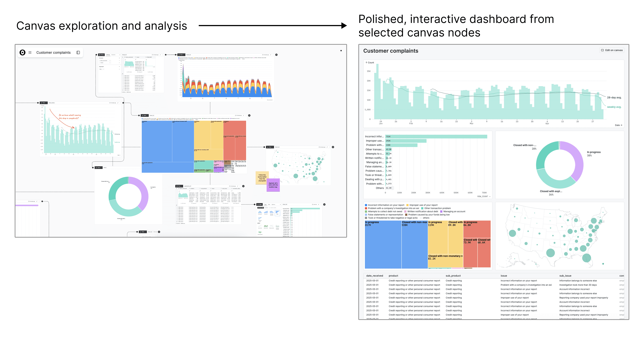Open the Data tab in the Chart node

coord(269,205)
